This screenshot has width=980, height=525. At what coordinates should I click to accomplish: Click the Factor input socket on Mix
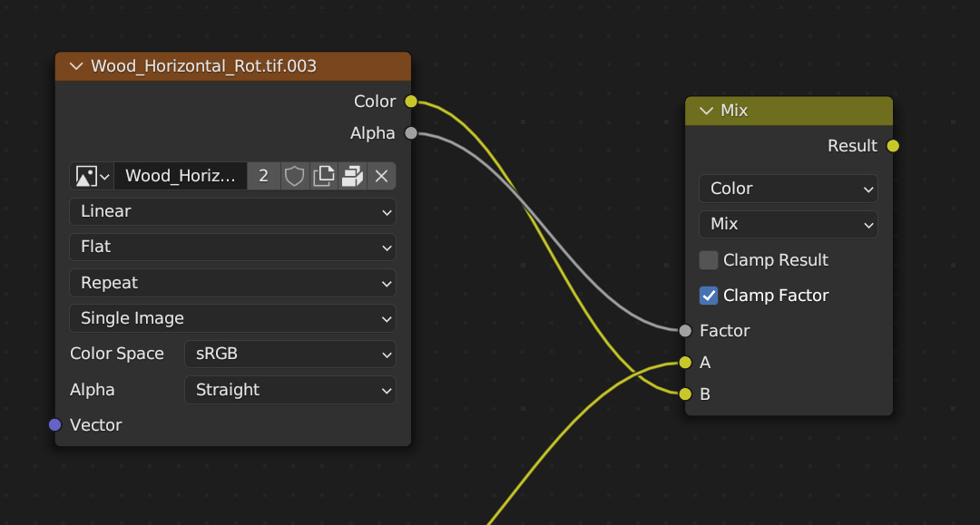(685, 331)
